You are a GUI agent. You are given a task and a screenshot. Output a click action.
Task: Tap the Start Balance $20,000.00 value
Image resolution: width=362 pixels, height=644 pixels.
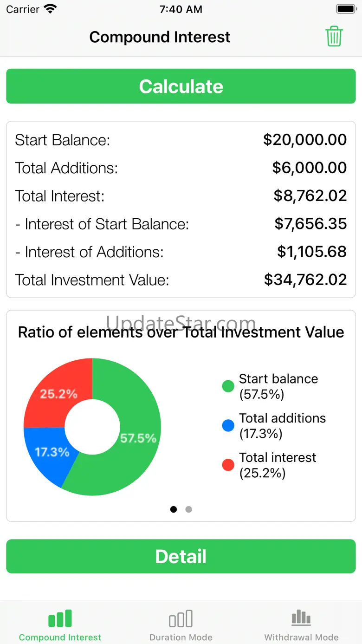(x=304, y=140)
